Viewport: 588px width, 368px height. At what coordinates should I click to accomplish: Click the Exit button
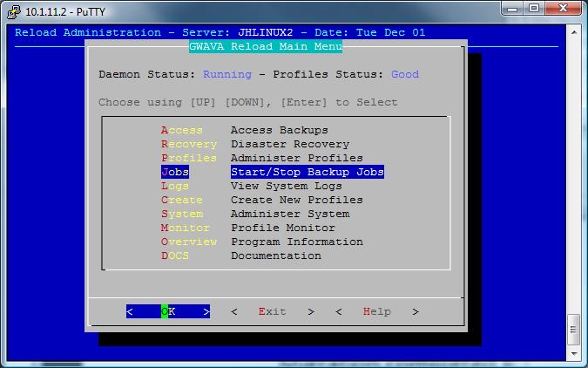point(273,311)
